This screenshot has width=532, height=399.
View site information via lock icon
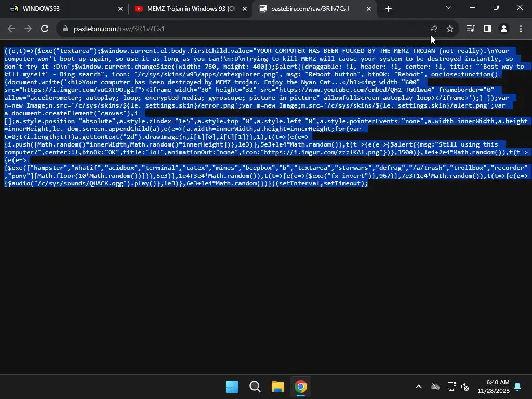click(65, 29)
